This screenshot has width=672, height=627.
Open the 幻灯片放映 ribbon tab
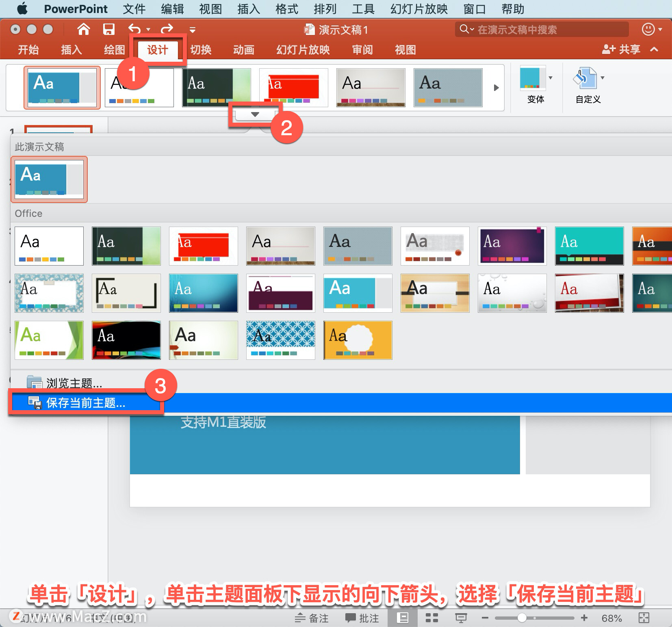[303, 50]
